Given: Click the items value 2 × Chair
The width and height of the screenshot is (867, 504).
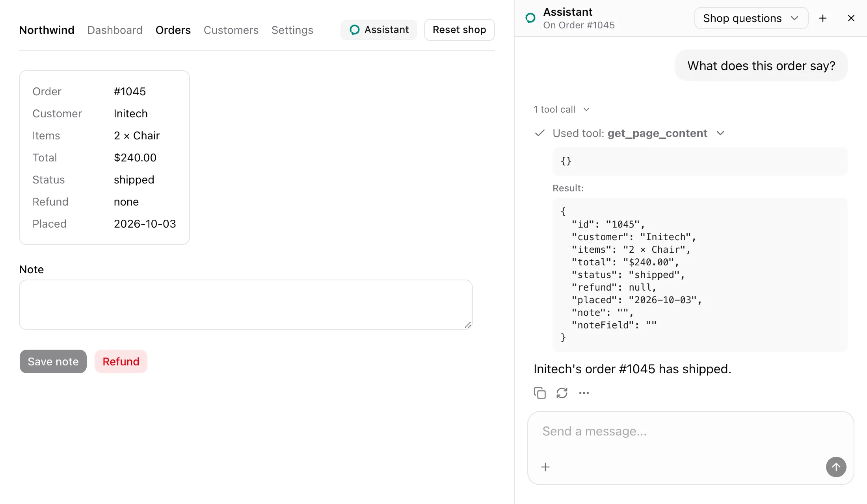Looking at the screenshot, I should click(136, 135).
